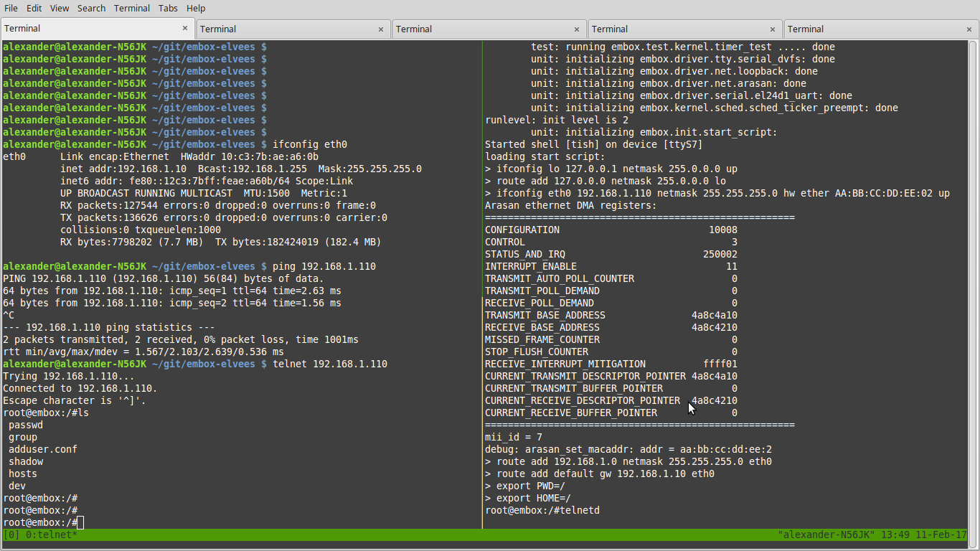Open the Edit menu

[34, 8]
